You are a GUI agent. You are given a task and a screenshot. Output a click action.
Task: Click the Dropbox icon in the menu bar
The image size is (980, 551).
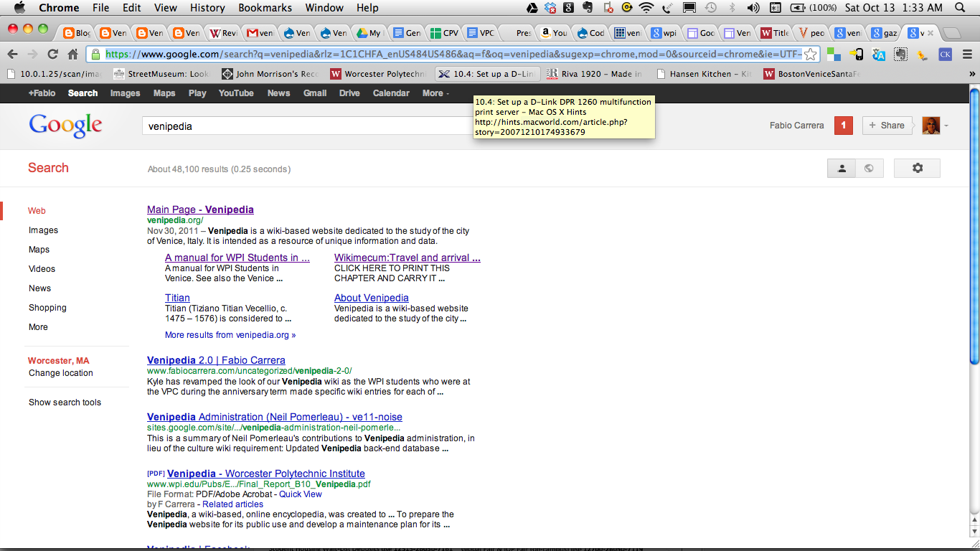(550, 8)
